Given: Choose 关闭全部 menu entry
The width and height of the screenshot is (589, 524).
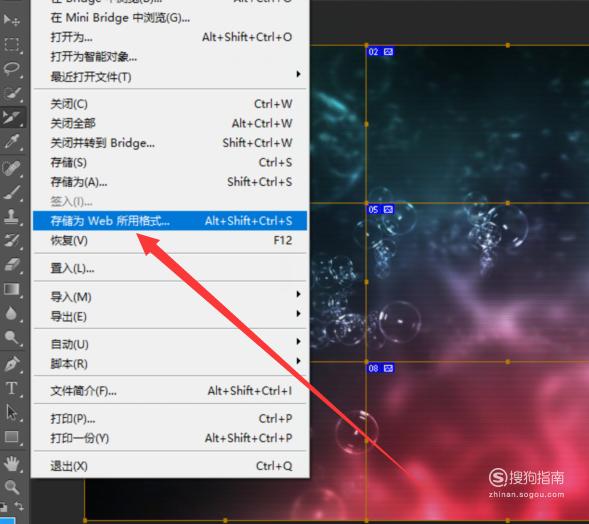Looking at the screenshot, I should click(170, 124).
